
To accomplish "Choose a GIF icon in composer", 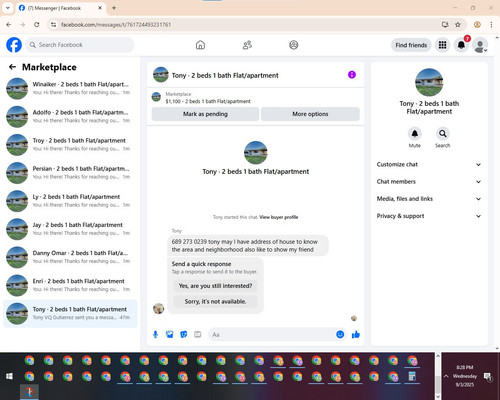I will 197,334.
